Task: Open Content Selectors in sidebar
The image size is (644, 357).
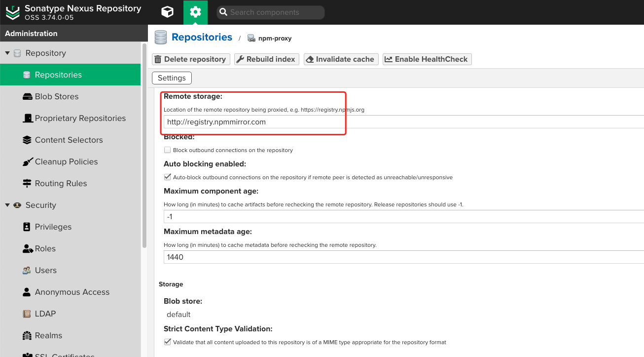Action: 70,140
